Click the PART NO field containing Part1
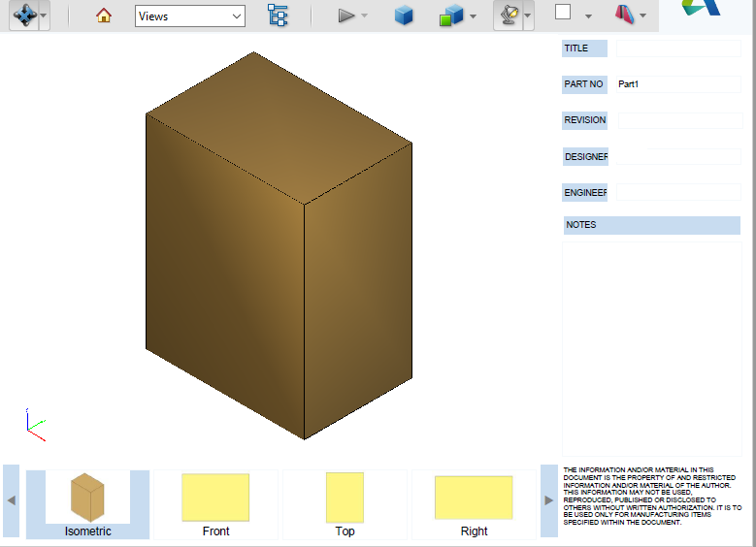This screenshot has width=756, height=547. point(678,83)
